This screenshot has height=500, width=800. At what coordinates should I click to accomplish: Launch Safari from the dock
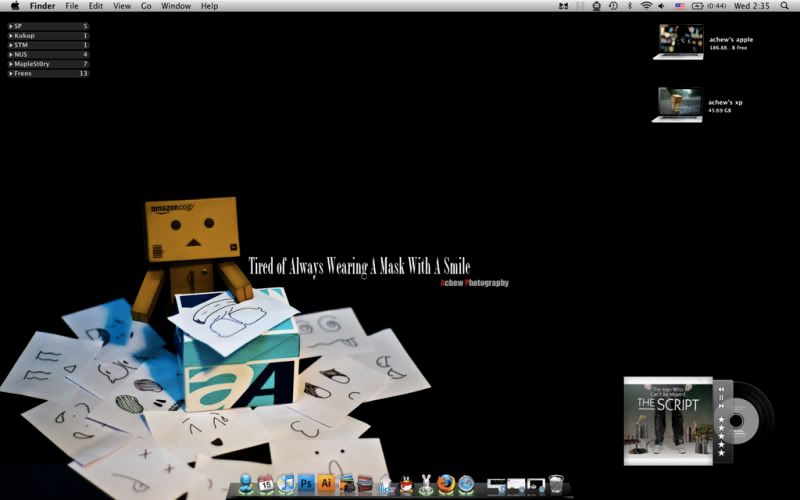tap(466, 484)
